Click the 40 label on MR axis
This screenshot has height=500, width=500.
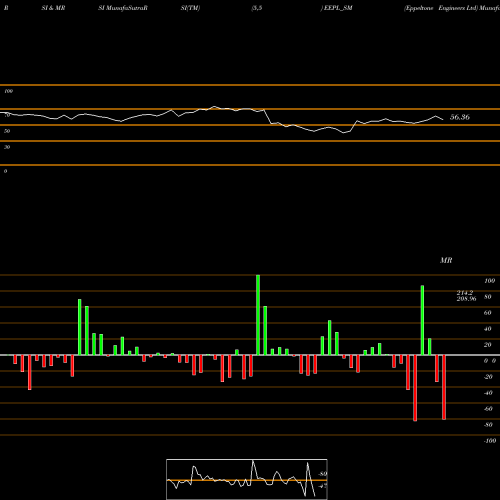(x=487, y=329)
